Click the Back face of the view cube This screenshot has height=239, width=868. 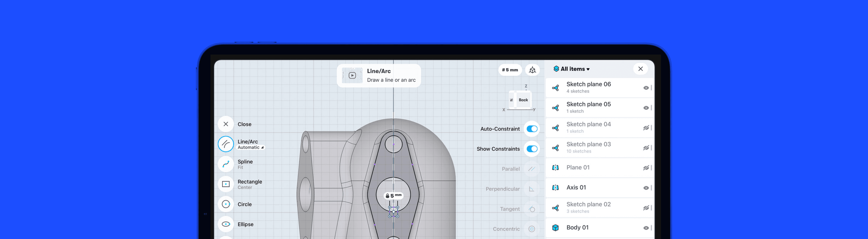coord(523,100)
